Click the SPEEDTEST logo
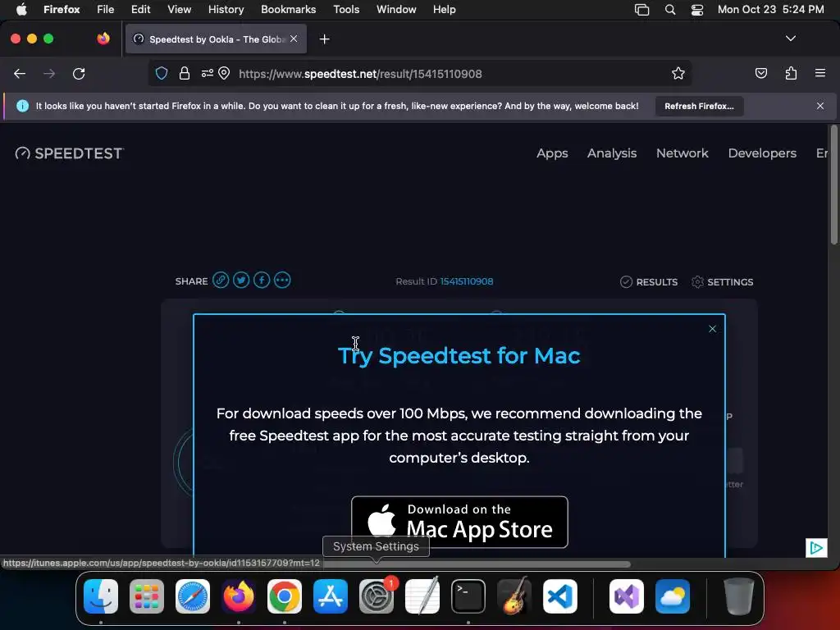The image size is (840, 630). tap(69, 153)
